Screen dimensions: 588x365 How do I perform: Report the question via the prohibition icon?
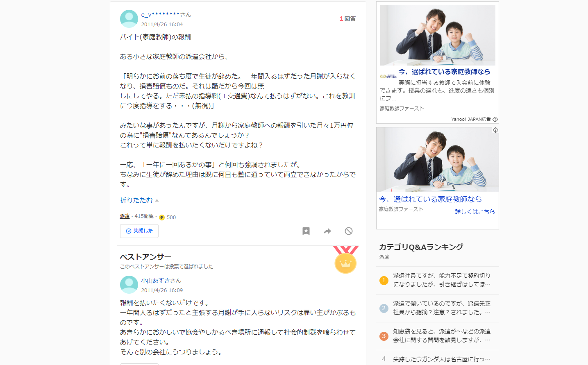[349, 231]
